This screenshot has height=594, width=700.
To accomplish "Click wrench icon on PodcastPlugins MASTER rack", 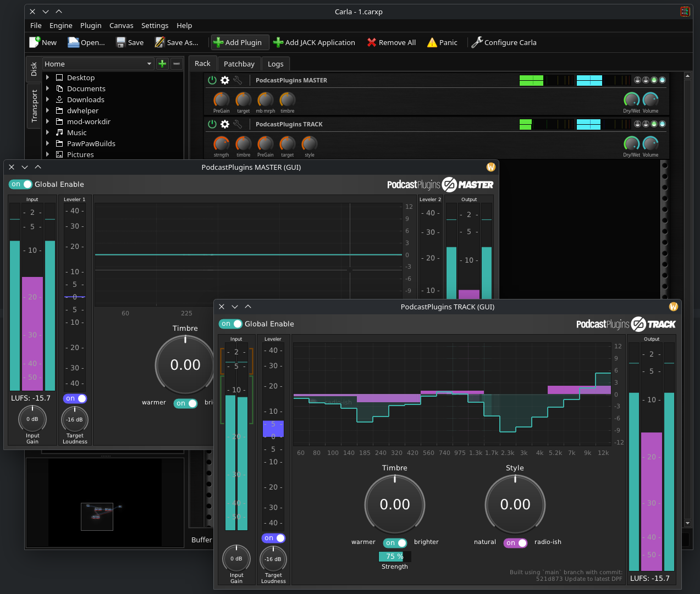I will 238,80.
